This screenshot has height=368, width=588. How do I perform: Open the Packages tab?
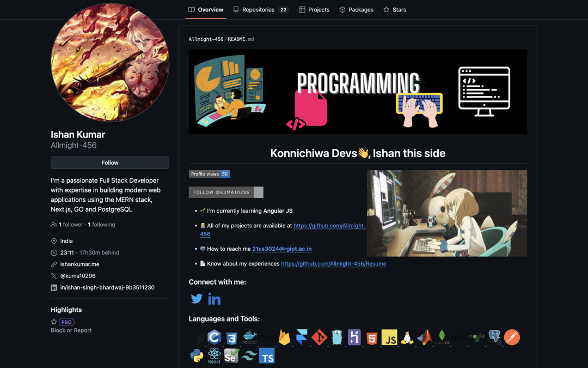click(x=356, y=10)
